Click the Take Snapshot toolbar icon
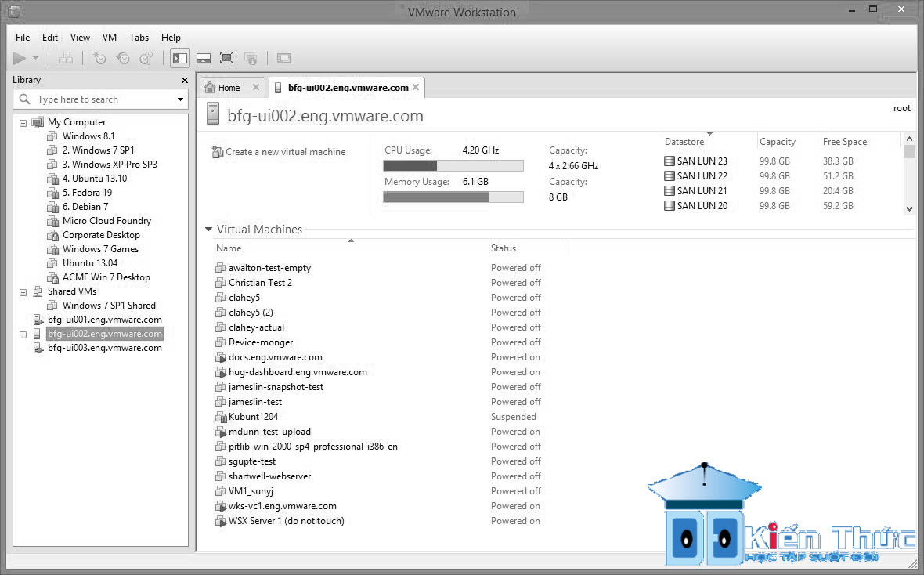924x575 pixels. point(99,58)
